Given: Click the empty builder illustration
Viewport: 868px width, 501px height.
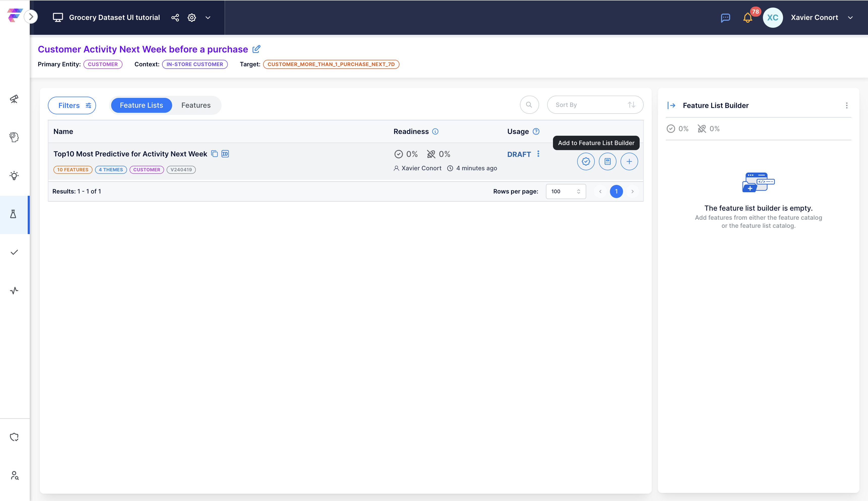Looking at the screenshot, I should 758,182.
